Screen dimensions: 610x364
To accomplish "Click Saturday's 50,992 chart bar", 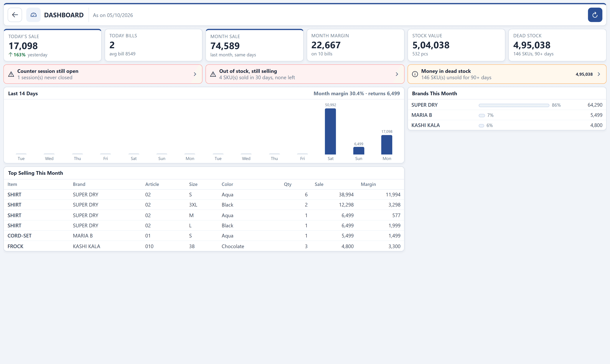I will coord(330,131).
